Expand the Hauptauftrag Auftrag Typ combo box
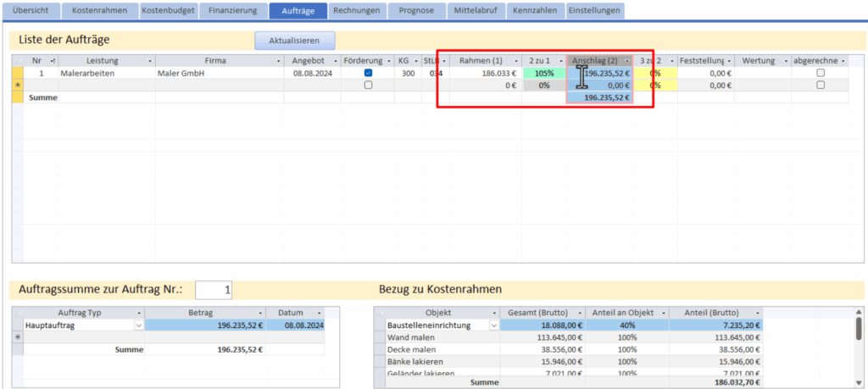This screenshot has height=389, width=868. (x=139, y=325)
